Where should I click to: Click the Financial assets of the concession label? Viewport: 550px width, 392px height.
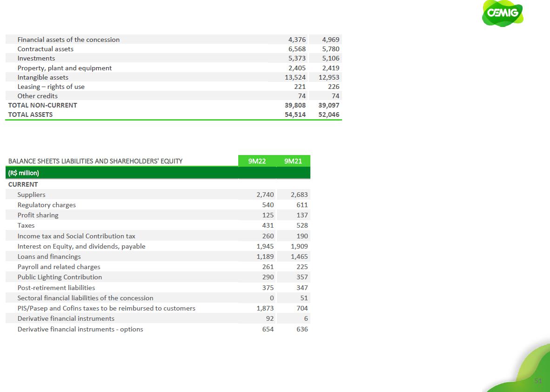(x=68, y=40)
